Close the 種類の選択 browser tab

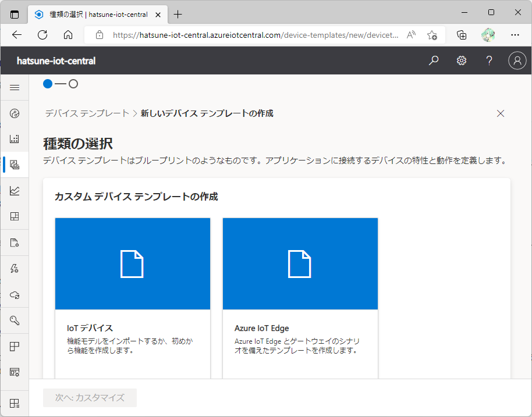(158, 15)
